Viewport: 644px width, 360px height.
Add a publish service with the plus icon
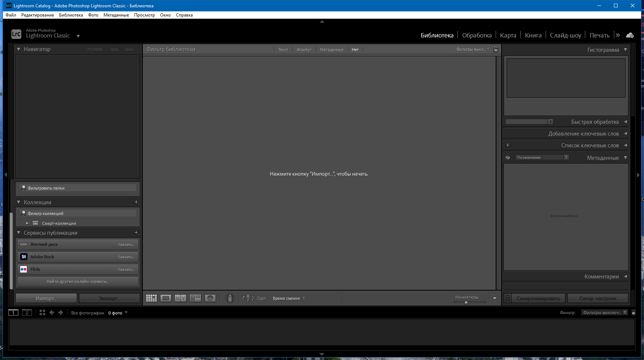click(137, 233)
